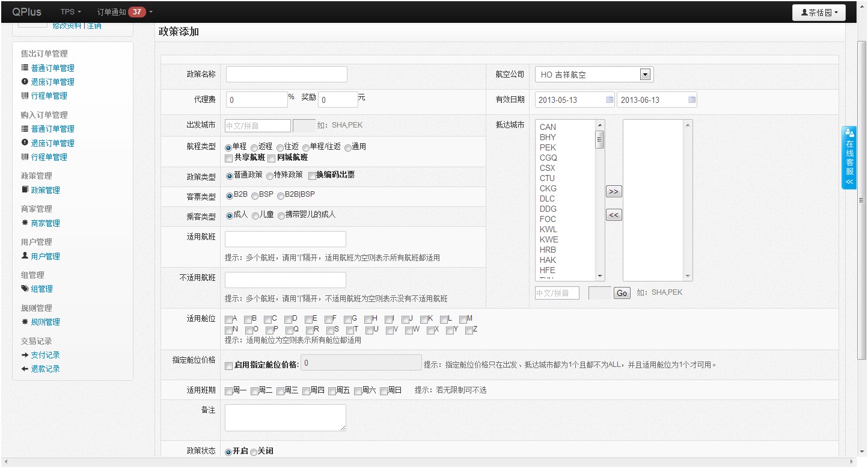Click the 在线客服 online support icon
Screen dimensions: 868x468
point(849,158)
